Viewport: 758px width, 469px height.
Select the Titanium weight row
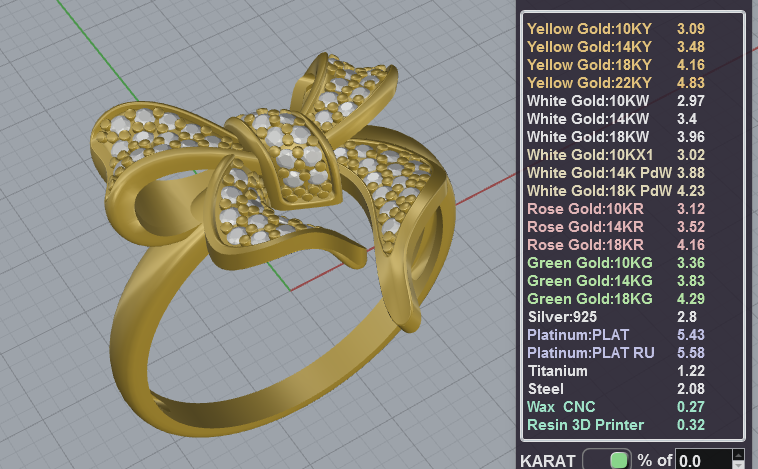coord(616,371)
